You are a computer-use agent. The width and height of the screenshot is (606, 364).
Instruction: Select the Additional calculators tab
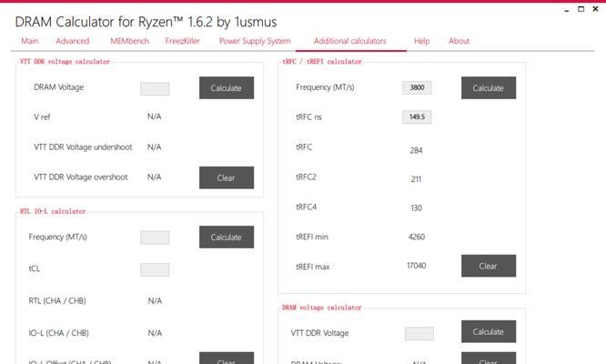349,41
